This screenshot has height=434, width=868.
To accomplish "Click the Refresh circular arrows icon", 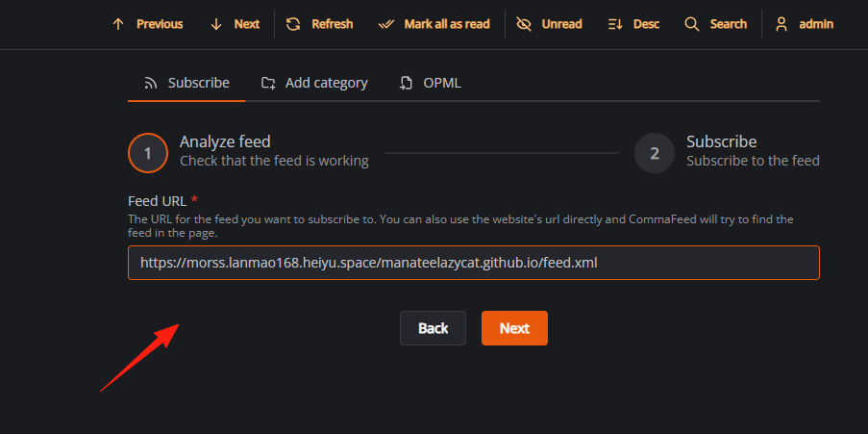I will point(293,24).
